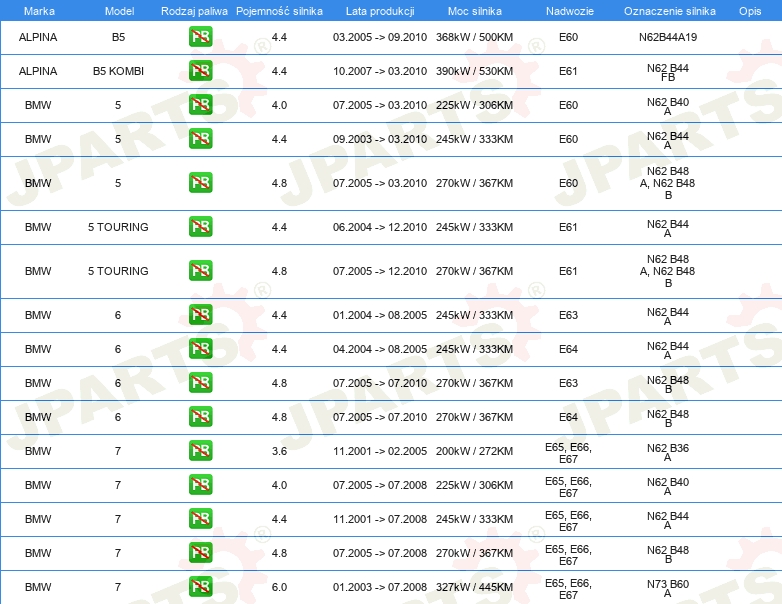Click the petrol fuel icon in the ALPINA B5 N62B44A19 row
The height and width of the screenshot is (604, 782).
(200, 37)
